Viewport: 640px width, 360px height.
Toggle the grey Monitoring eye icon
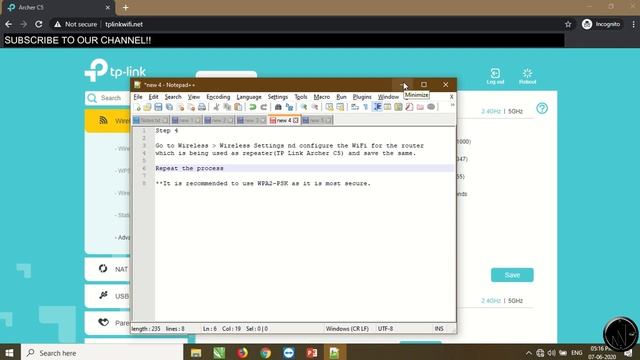(x=431, y=107)
